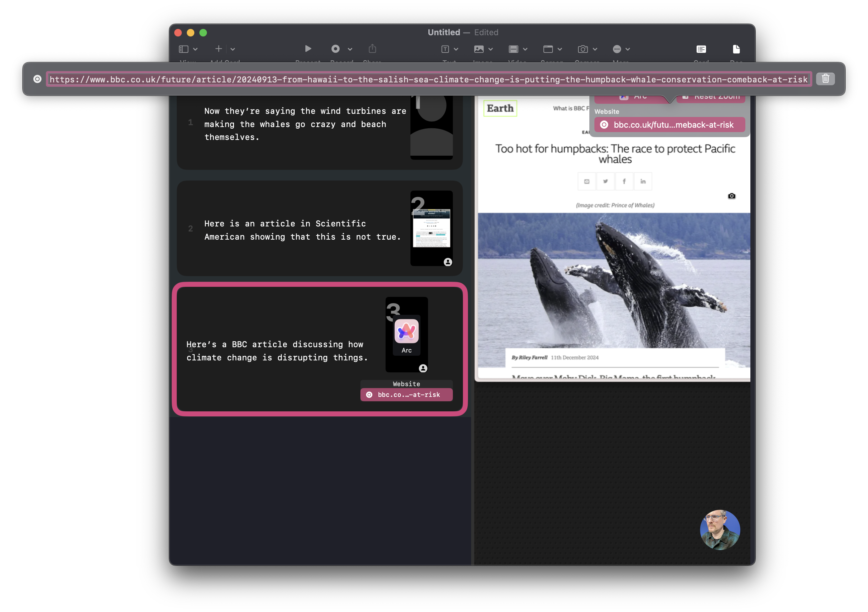This screenshot has height=612, width=868.
Task: Expand the Add Card dropdown arrow
Action: click(x=233, y=49)
